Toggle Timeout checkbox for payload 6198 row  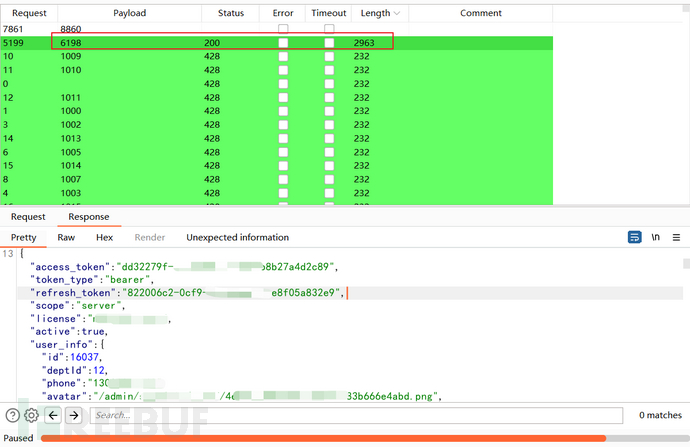(329, 43)
